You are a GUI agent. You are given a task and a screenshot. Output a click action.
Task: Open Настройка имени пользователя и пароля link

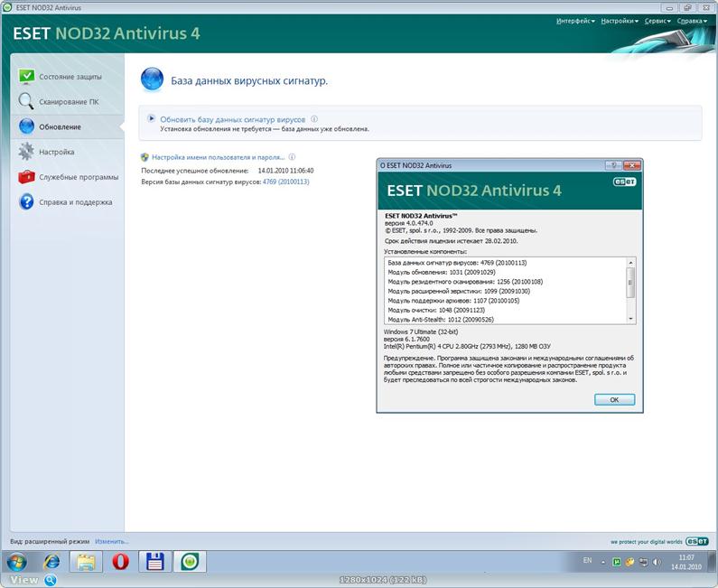pyautogui.click(x=218, y=157)
